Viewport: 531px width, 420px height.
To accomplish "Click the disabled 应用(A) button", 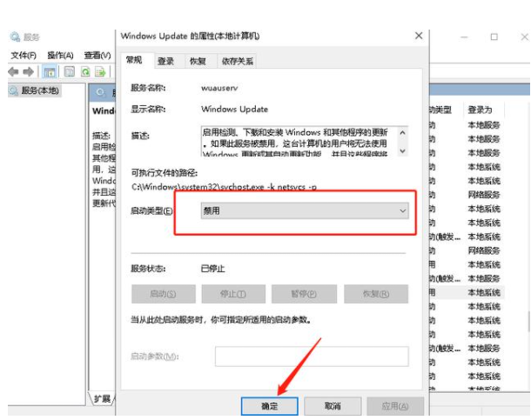I will coord(395,406).
